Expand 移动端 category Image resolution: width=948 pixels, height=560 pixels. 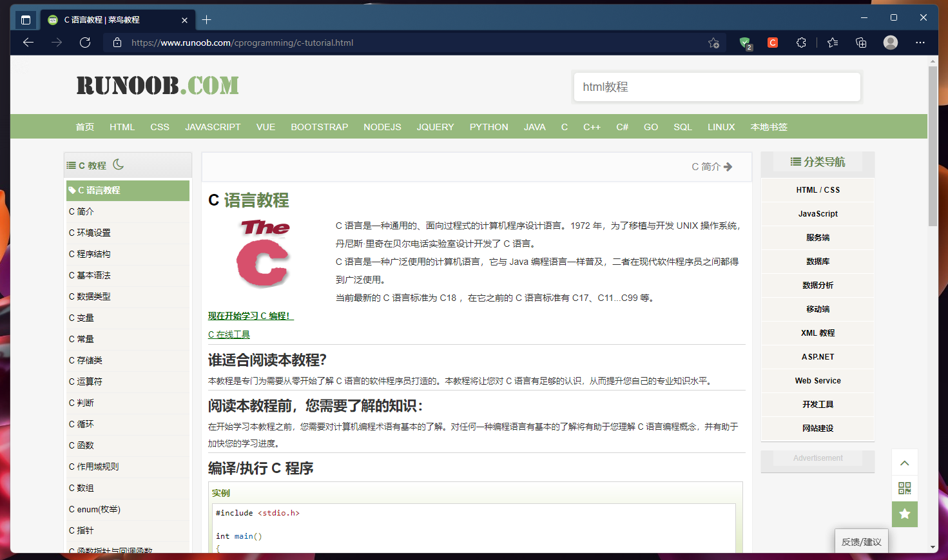coord(818,309)
